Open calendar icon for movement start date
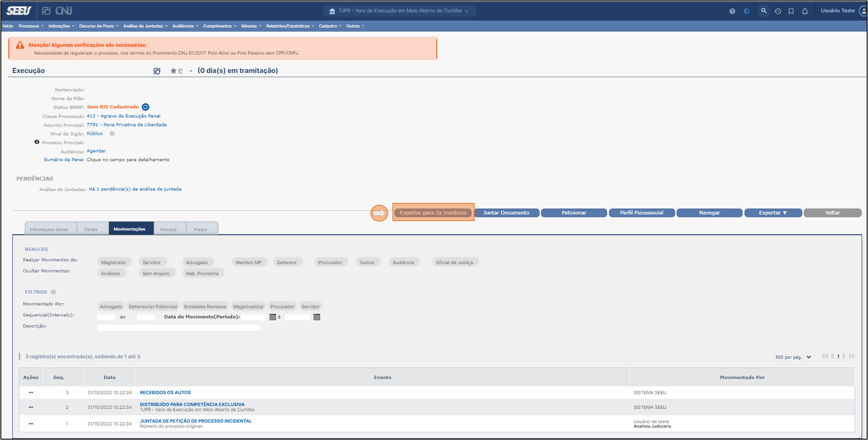 pos(273,317)
